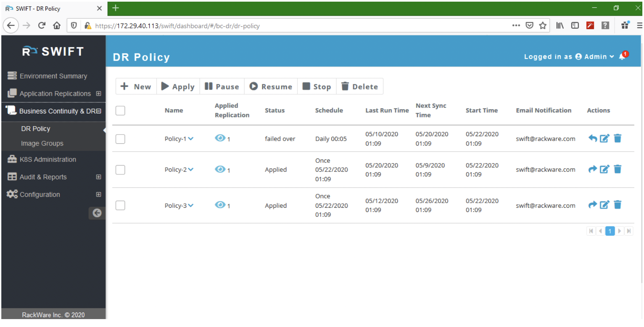
Task: Check the checkbox next to Policy-1
Action: (120, 139)
